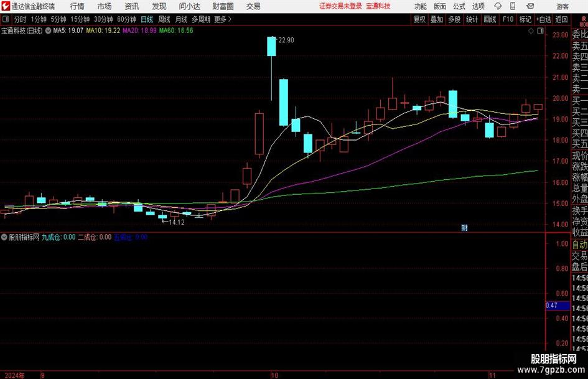
Task: Open the mail message icon
Action: click(530, 6)
